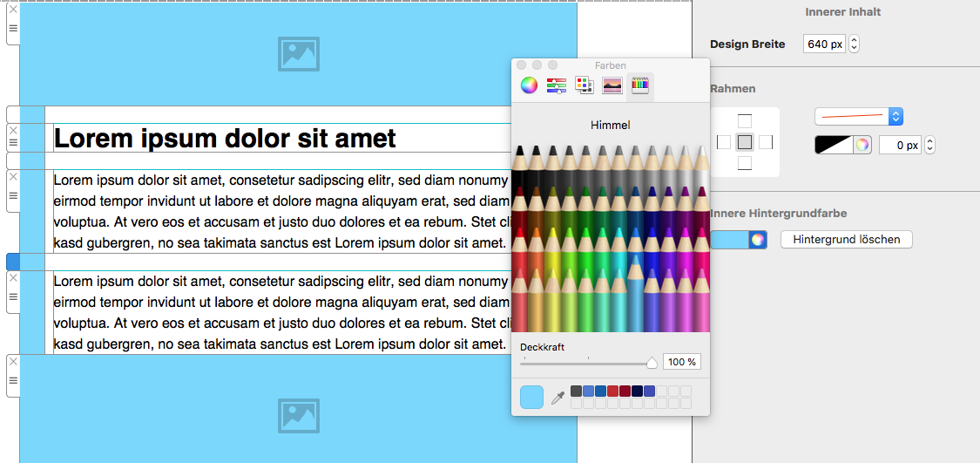Delete the first paragraph block with X
The width and height of the screenshot is (980, 463).
pyautogui.click(x=13, y=176)
